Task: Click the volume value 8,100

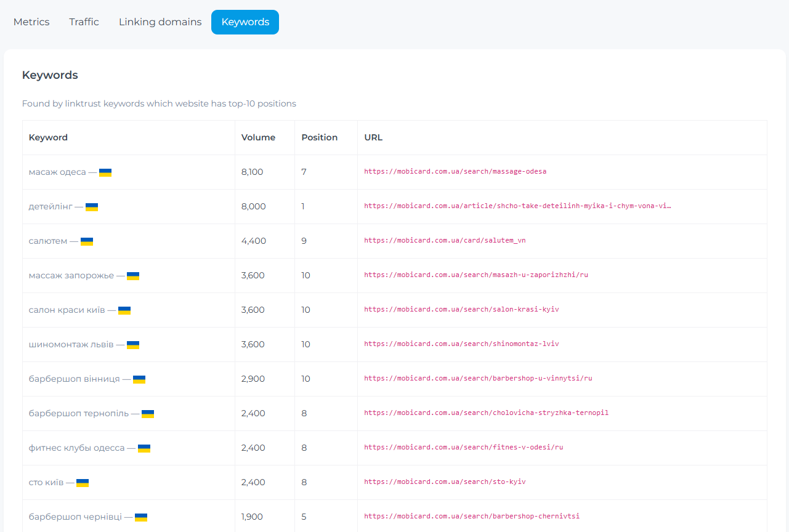Action: [252, 172]
